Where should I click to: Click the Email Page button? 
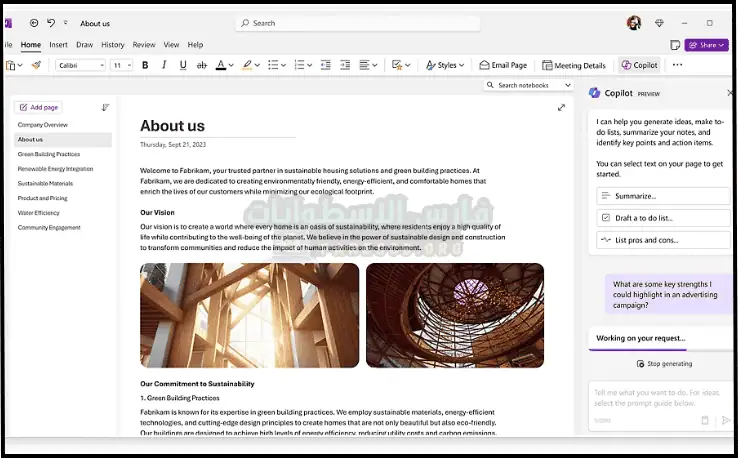click(x=503, y=65)
